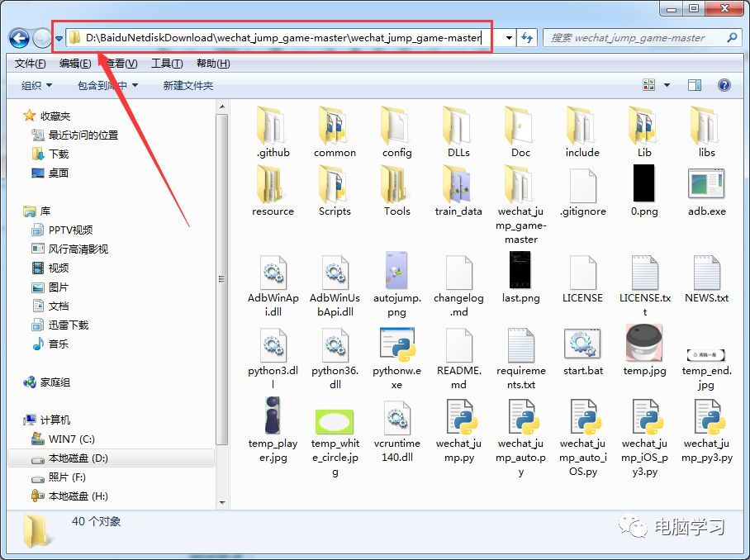Open the address bar history dropdown
Viewport: 750px width, 560px height.
pyautogui.click(x=509, y=38)
